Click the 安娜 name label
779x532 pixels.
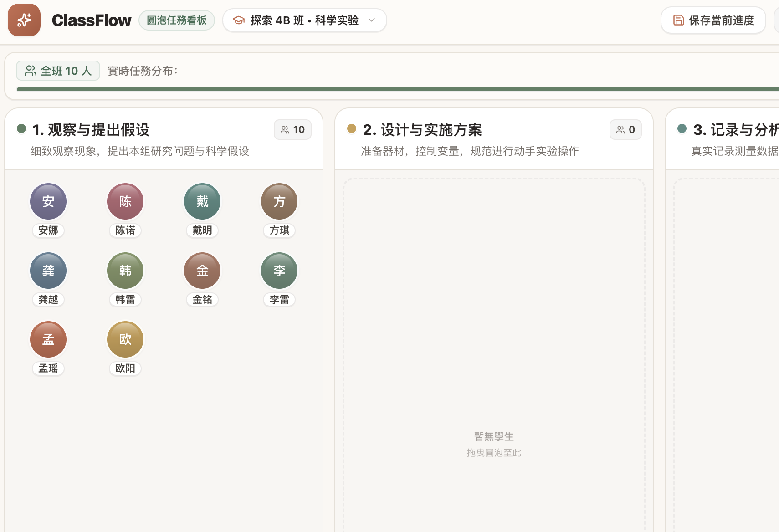click(48, 230)
